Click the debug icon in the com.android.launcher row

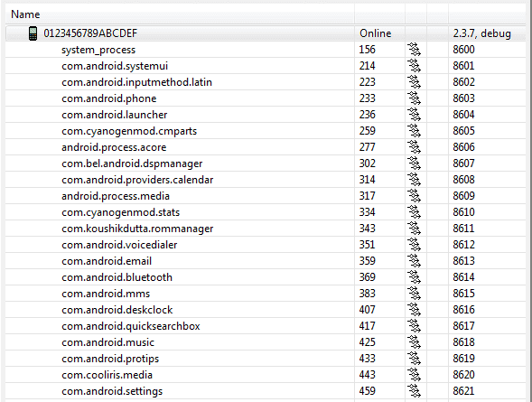[x=415, y=115]
